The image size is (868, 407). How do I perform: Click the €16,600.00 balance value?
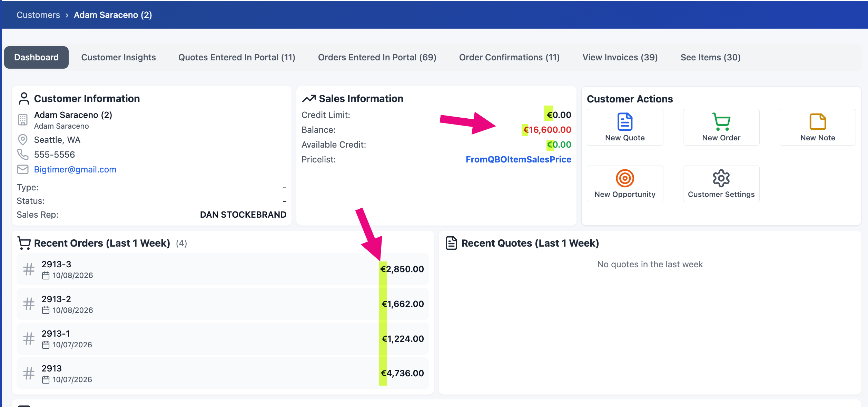pyautogui.click(x=547, y=130)
